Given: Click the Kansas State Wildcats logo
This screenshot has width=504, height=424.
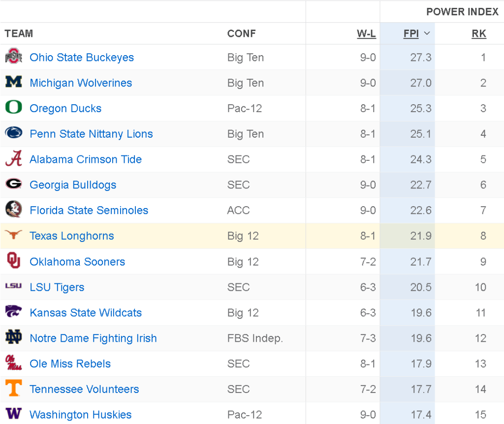Looking at the screenshot, I should (13, 311).
